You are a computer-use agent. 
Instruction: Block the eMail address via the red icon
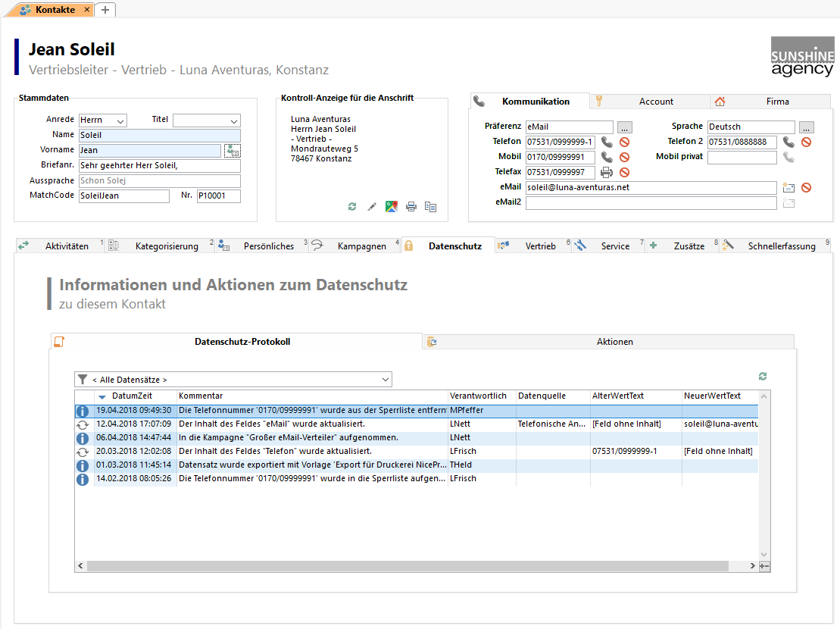coord(807,187)
